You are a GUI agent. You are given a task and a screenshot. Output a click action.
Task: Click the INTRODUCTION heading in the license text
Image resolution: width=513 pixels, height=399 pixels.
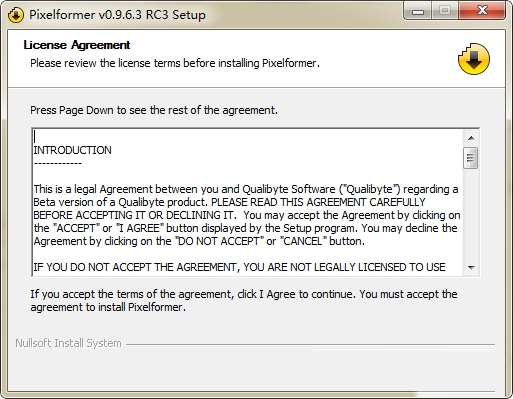coord(72,150)
